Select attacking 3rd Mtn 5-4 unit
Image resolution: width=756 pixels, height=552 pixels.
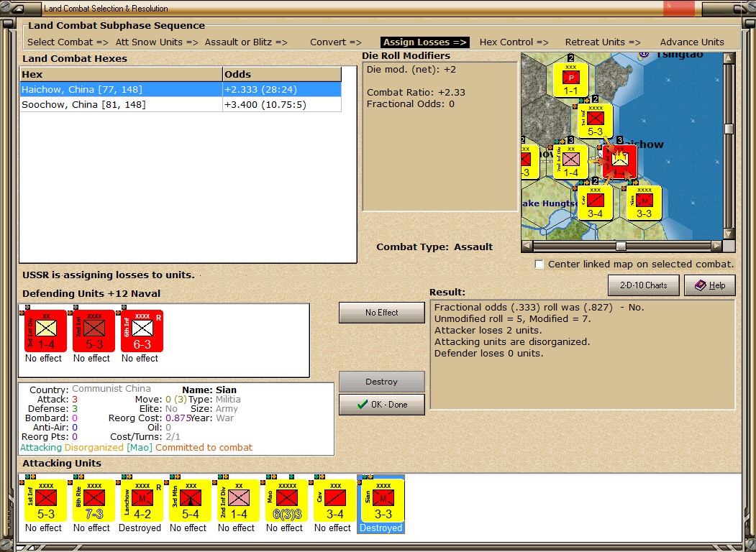point(190,500)
